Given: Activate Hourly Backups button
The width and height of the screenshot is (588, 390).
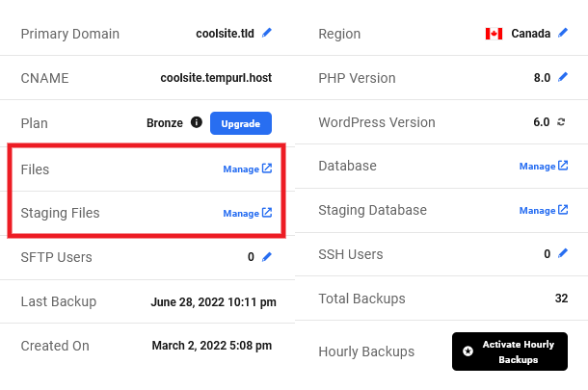Looking at the screenshot, I should pos(510,351).
